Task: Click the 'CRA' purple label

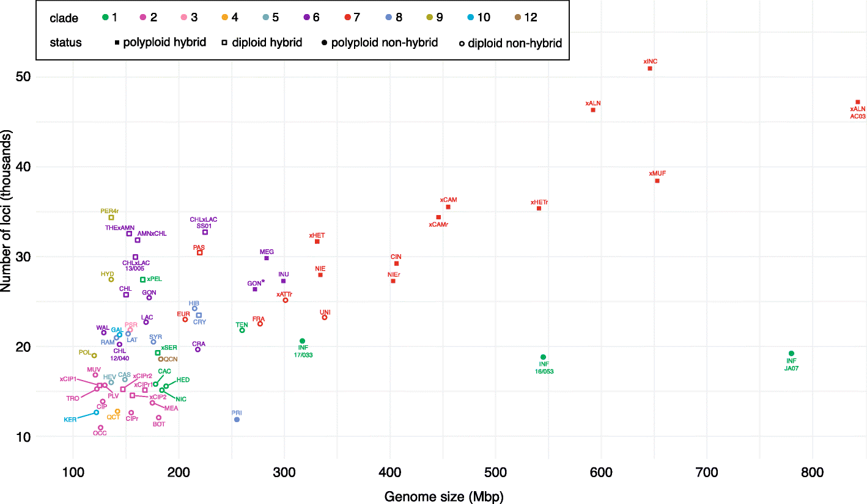Action: pos(199,344)
